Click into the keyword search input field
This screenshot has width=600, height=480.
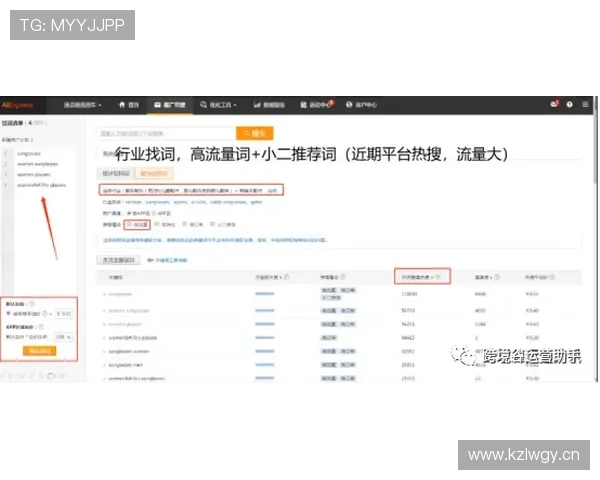(x=166, y=133)
